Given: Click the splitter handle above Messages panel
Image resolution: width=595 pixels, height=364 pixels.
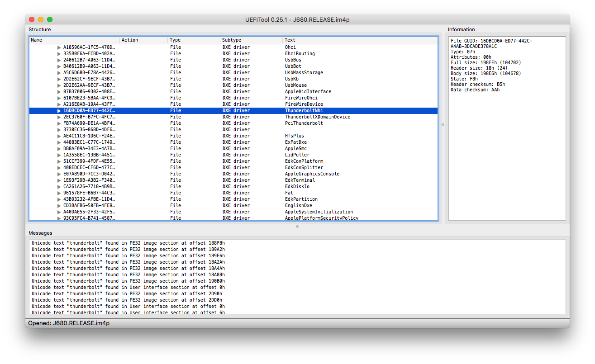Looking at the screenshot, I should (297, 227).
